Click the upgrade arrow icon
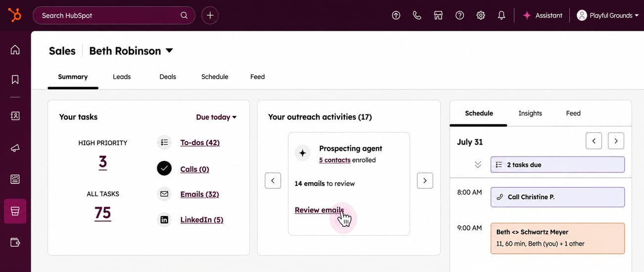The image size is (644, 272). click(x=396, y=15)
